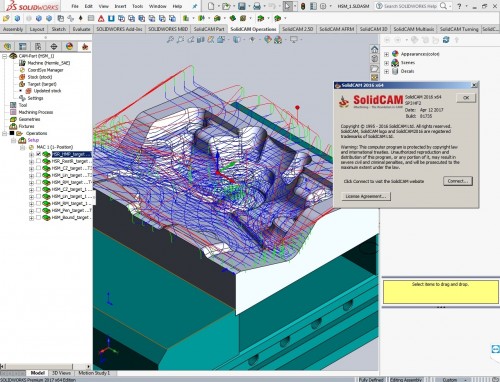Expand the HSM_RM_target_1 operation node
500x382 pixels.
[x=31, y=204]
